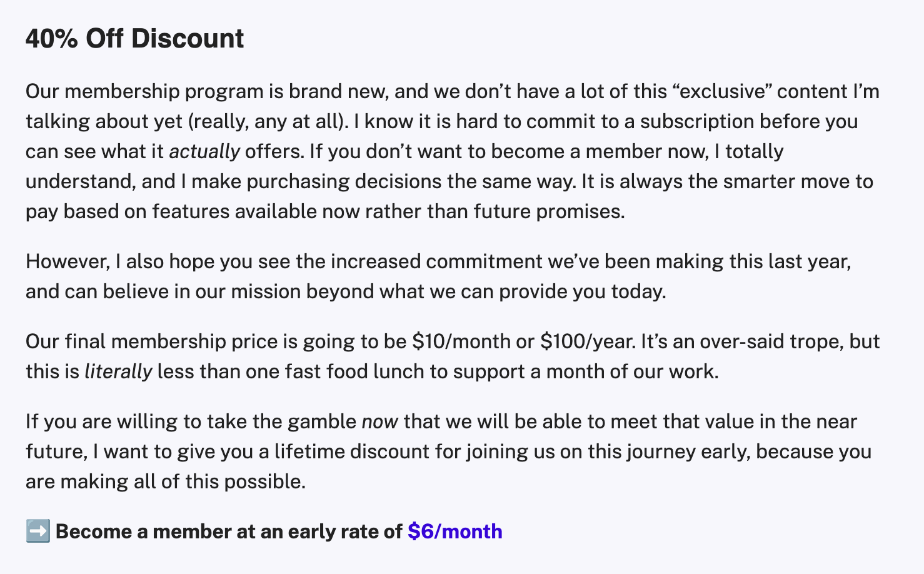
Task: Click the "40% Off Discount" heading
Action: point(134,39)
